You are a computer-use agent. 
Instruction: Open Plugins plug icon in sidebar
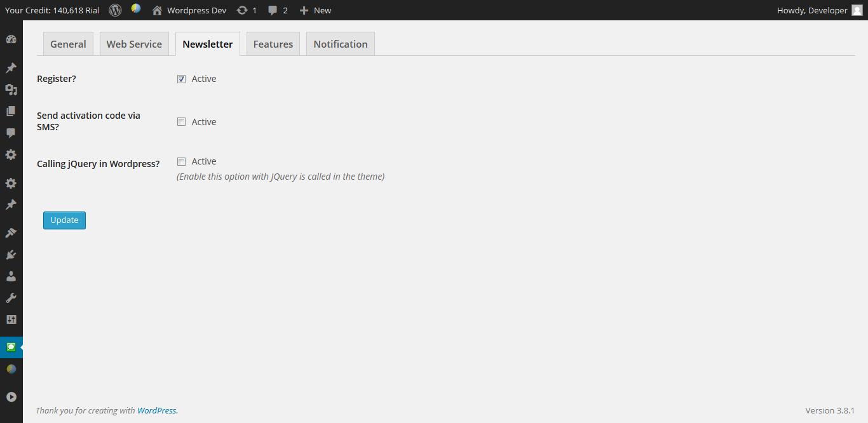pyautogui.click(x=11, y=255)
